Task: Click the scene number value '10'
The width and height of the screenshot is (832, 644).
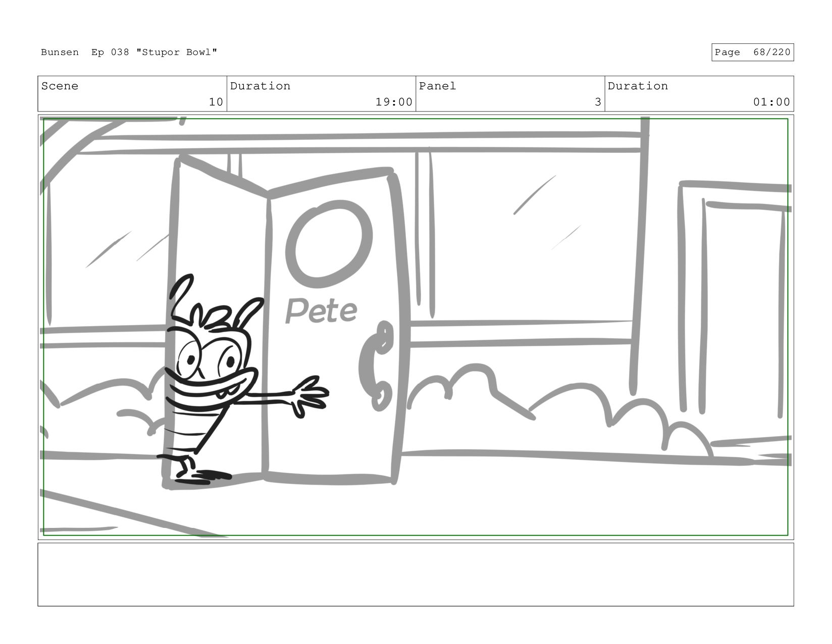Action: tap(216, 102)
